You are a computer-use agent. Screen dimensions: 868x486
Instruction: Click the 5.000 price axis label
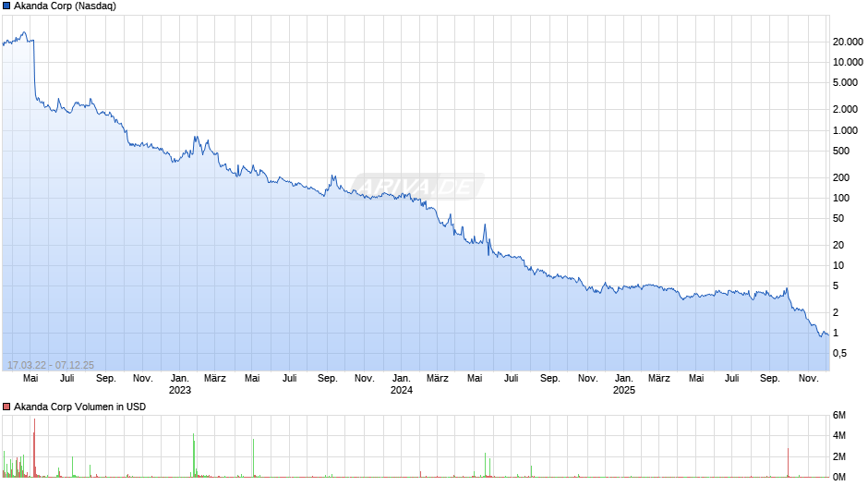(845, 82)
